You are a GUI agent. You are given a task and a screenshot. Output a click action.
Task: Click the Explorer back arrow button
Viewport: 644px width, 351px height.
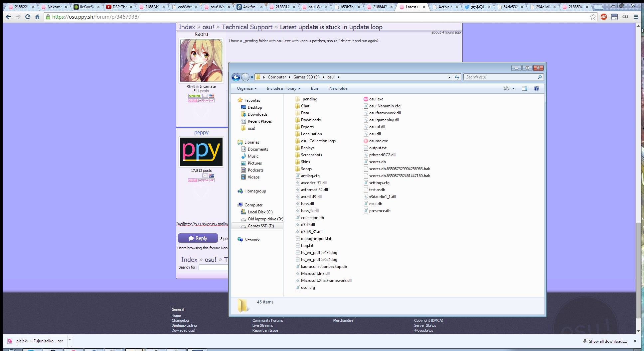pyautogui.click(x=236, y=77)
